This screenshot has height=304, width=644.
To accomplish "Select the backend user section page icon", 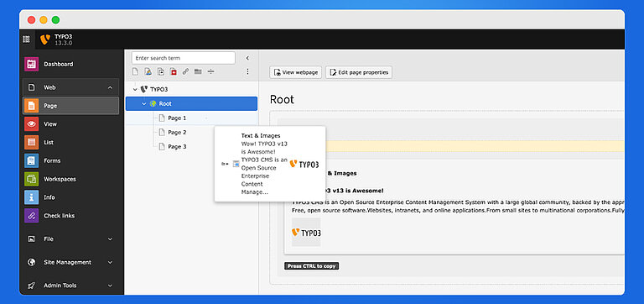I will pyautogui.click(x=148, y=71).
